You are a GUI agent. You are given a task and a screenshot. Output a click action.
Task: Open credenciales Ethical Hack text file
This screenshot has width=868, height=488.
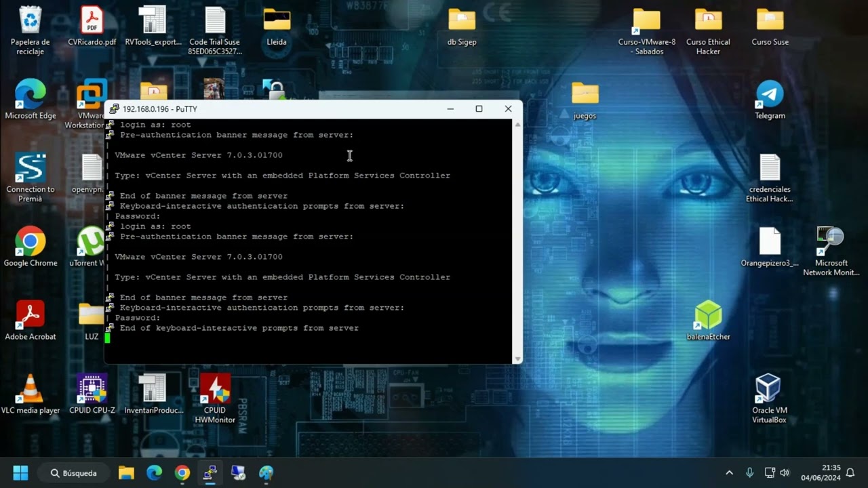point(770,178)
